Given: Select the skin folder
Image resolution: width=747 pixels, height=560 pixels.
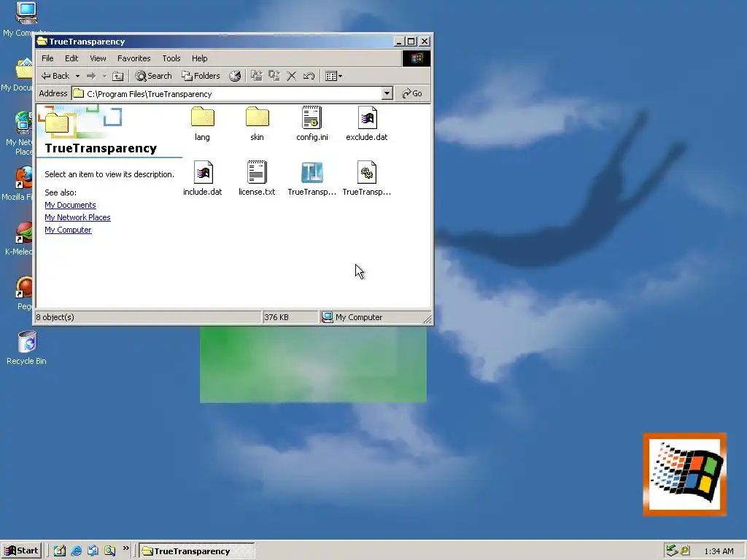Looking at the screenshot, I should coord(258,124).
